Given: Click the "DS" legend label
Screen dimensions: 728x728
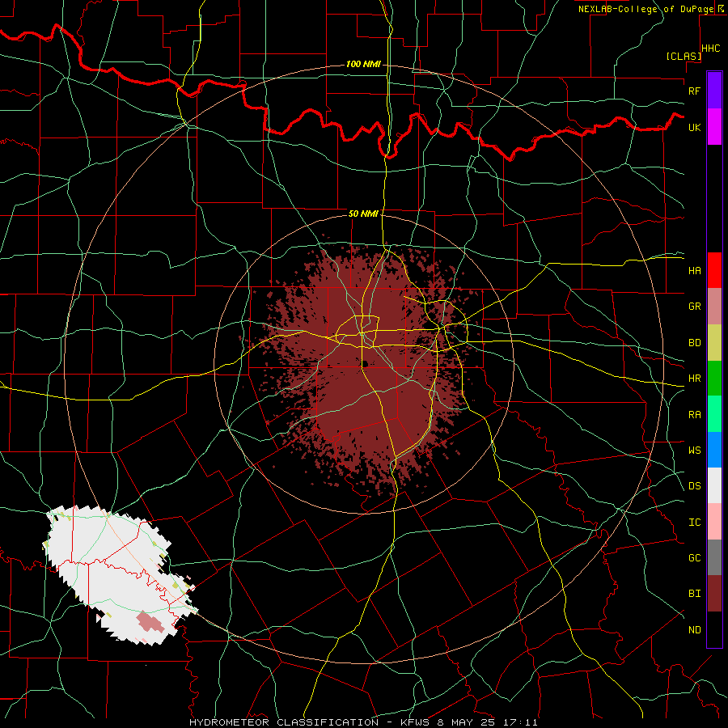Looking at the screenshot, I should pos(694,486).
